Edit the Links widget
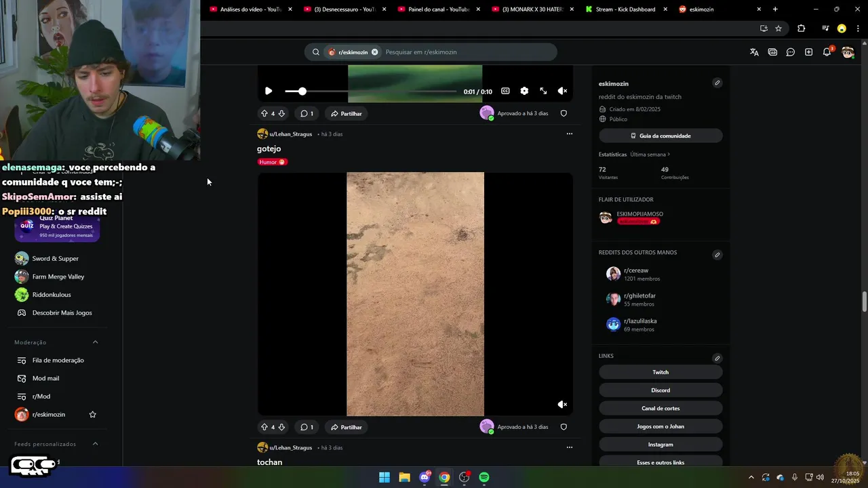The width and height of the screenshot is (868, 488). point(717,358)
